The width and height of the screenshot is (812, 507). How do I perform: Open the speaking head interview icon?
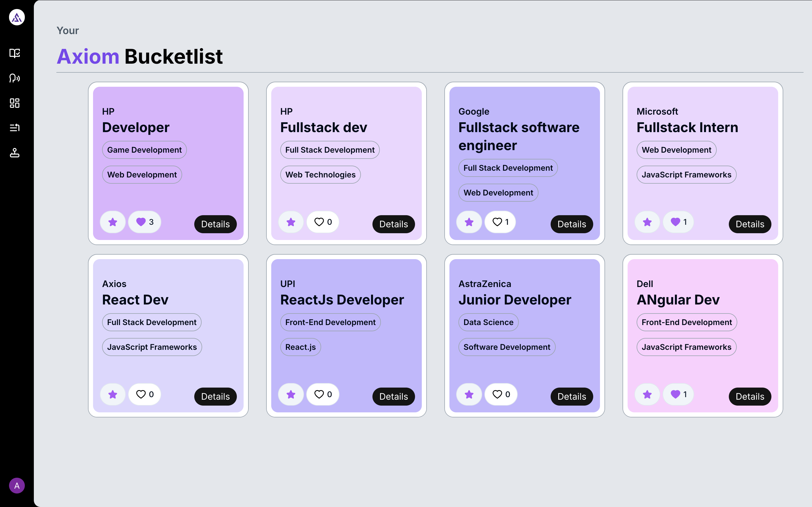15,78
